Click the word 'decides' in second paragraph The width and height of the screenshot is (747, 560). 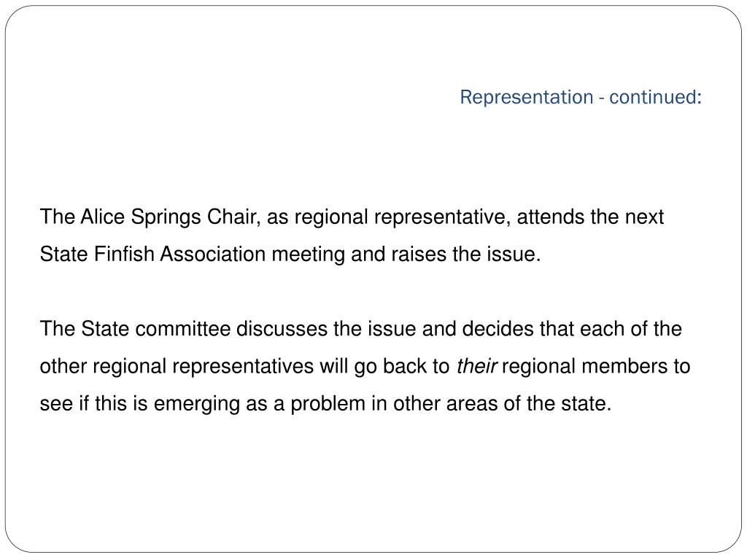498,329
